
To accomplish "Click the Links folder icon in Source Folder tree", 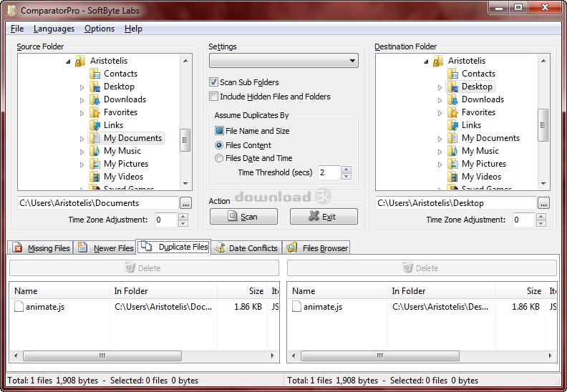I will (94, 125).
